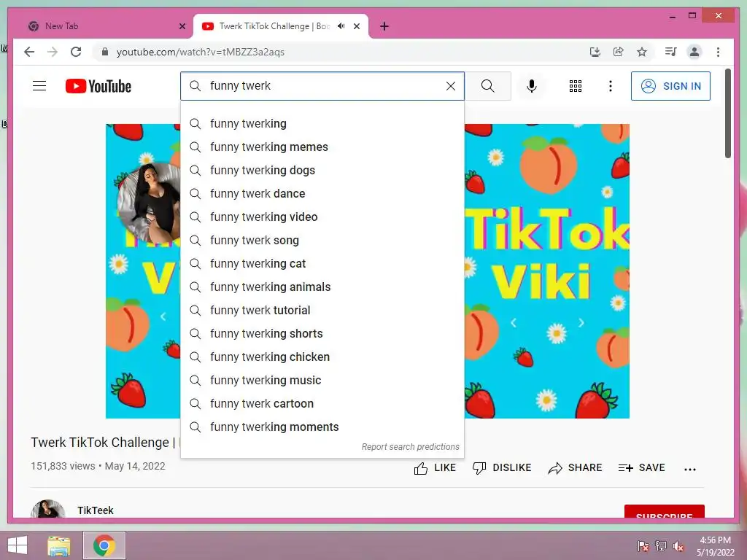
Task: Click the page vertical scrollbar thumb
Action: coord(728,113)
